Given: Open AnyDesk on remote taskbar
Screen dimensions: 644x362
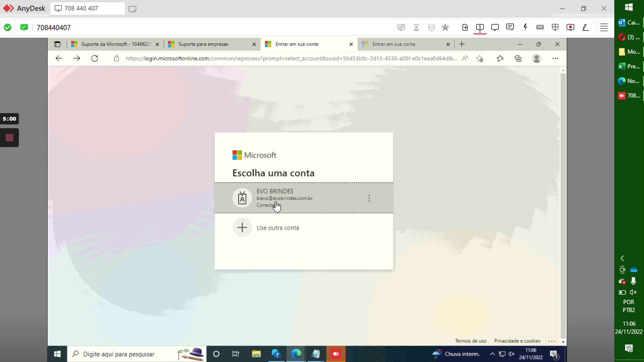Looking at the screenshot, I should (x=336, y=354).
